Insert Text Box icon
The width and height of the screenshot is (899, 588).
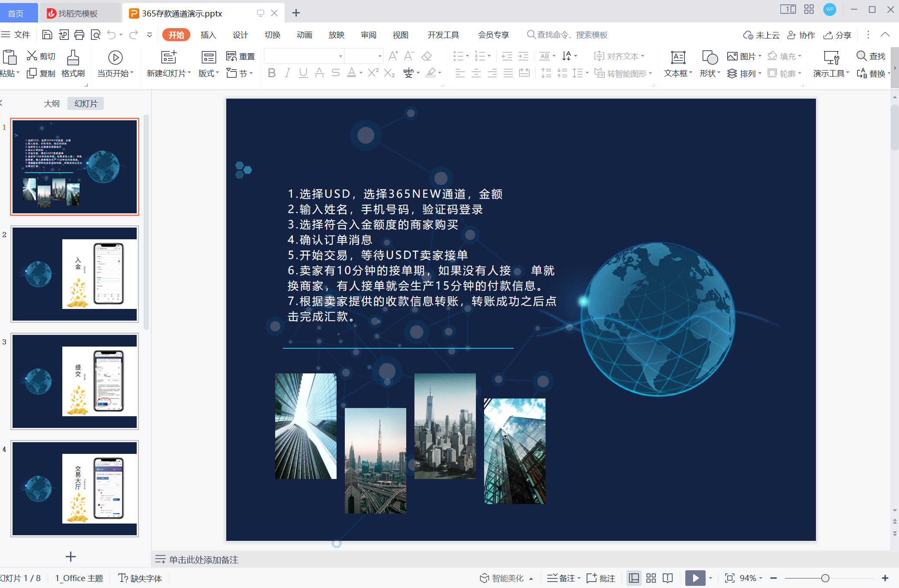(678, 57)
